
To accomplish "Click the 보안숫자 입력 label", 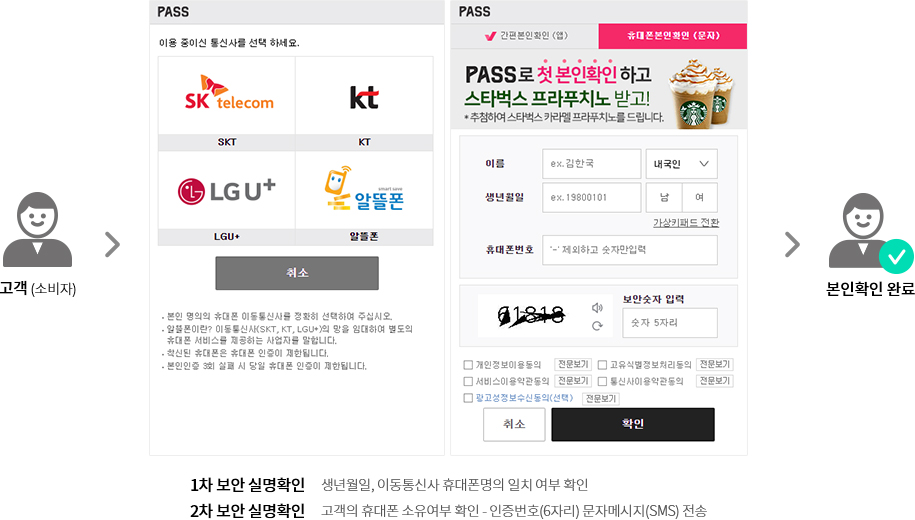I will coord(653,299).
